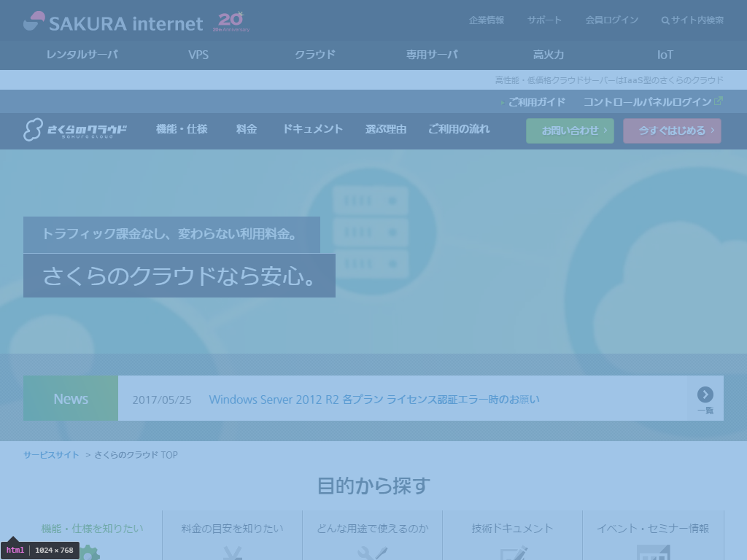Click どんな用途で使えるのか card
The width and height of the screenshot is (747, 560).
373,535
